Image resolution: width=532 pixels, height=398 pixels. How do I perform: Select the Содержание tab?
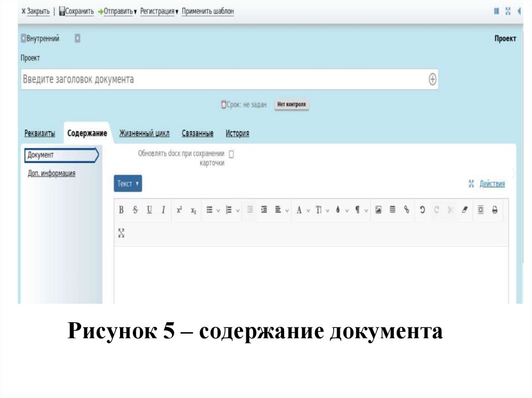pyautogui.click(x=87, y=133)
